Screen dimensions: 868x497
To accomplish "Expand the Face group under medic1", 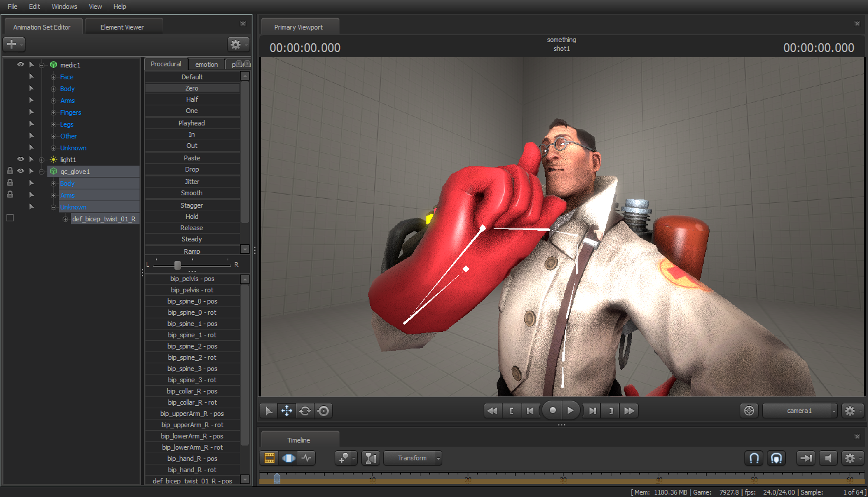I will click(x=54, y=77).
